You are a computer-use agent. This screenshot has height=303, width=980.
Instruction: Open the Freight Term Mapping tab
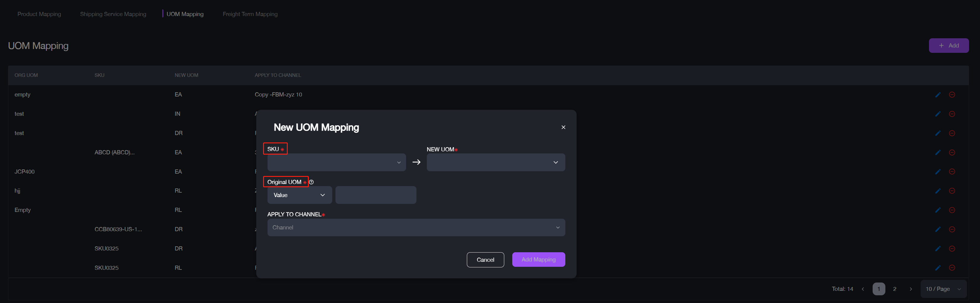[x=250, y=14]
